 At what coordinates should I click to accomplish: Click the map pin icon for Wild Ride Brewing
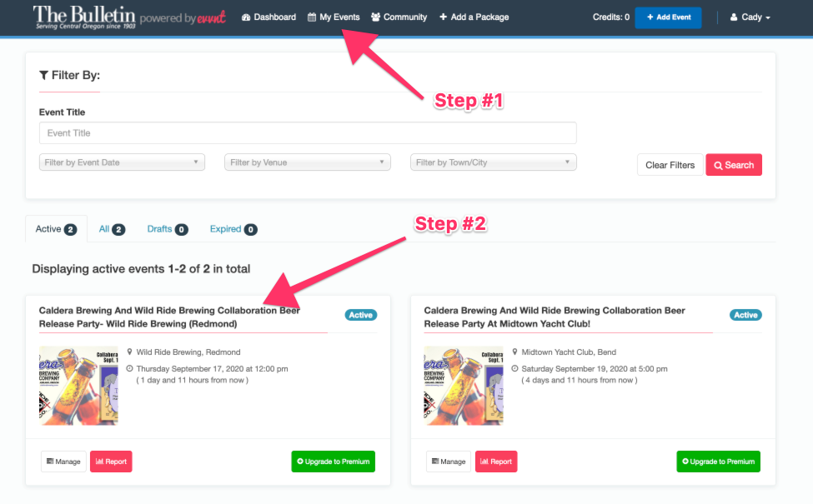129,352
